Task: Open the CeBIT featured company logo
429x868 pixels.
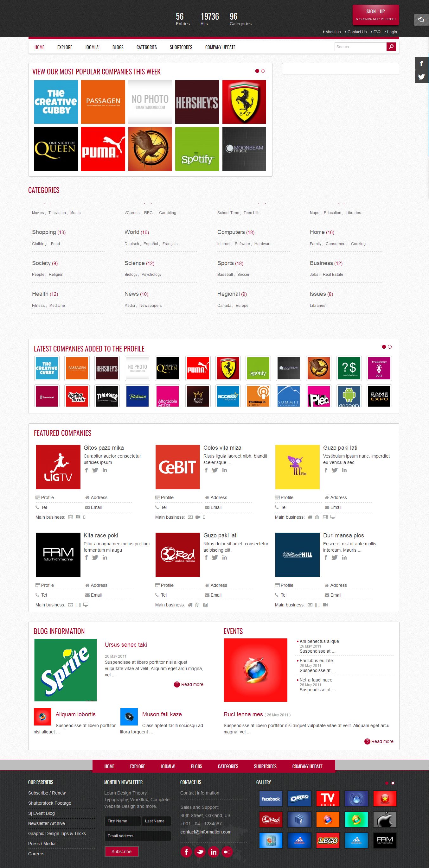Action: coord(177,467)
